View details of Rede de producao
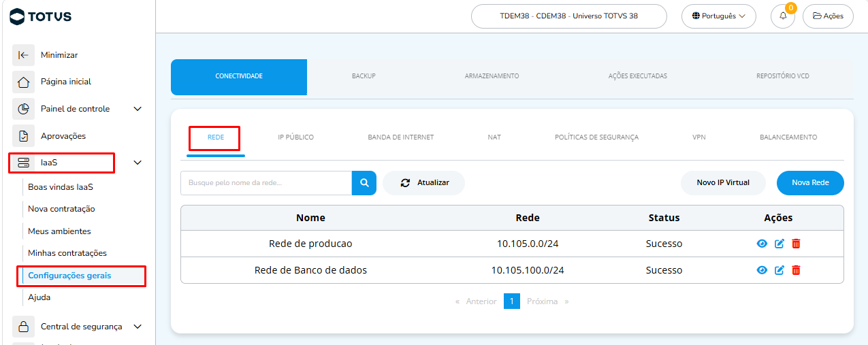868x345 pixels. (762, 244)
